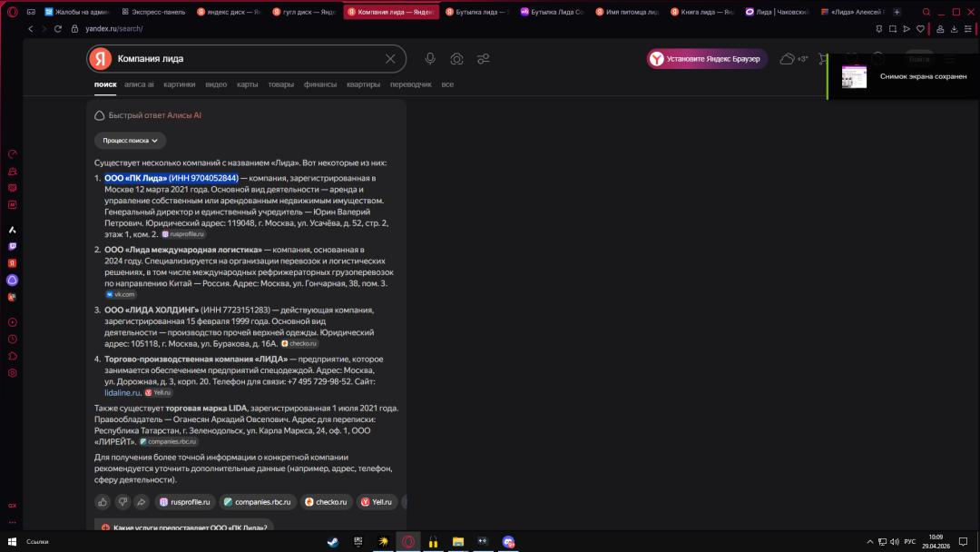Open Epic Games launcher from taskbar
The image size is (980, 552).
[x=358, y=541]
